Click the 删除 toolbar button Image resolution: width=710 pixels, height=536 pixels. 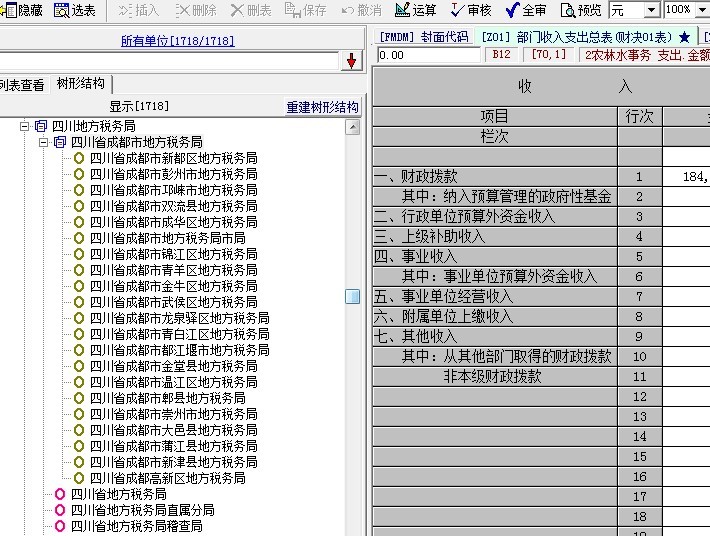pyautogui.click(x=196, y=10)
